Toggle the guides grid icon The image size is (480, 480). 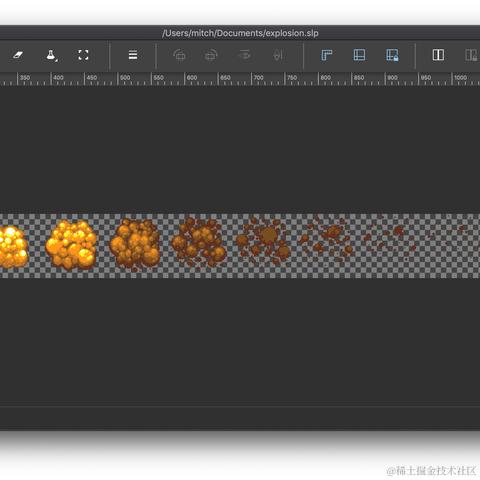pos(359,55)
